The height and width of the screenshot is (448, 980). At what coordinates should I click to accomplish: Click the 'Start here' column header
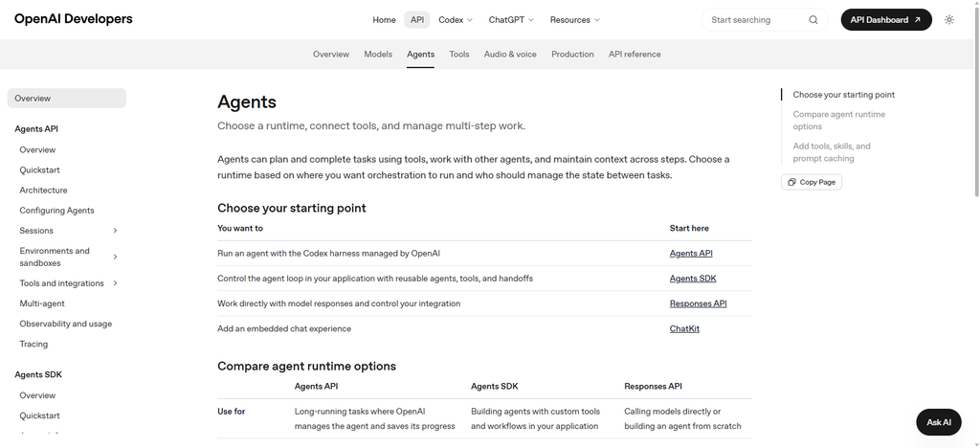[x=689, y=229]
